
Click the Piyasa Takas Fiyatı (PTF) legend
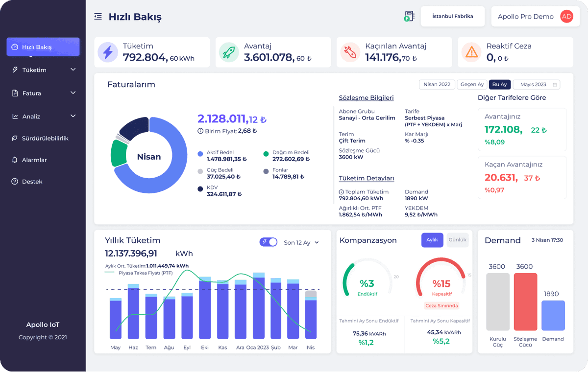point(139,273)
